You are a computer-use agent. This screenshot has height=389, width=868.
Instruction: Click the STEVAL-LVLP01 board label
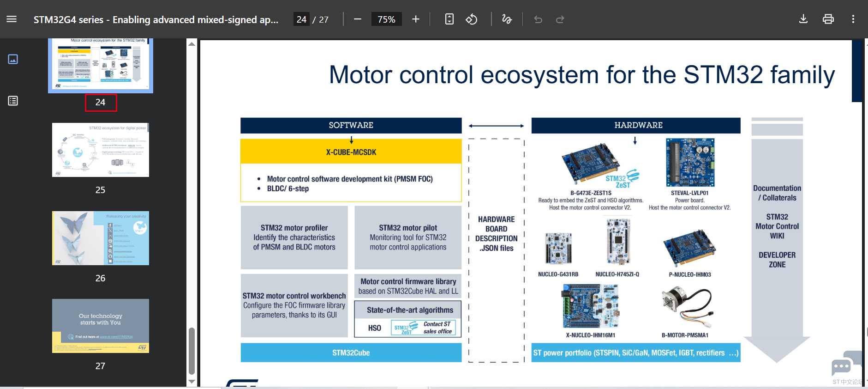[690, 193]
